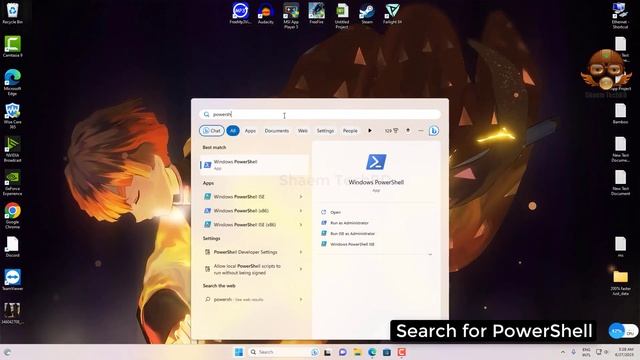Toggle the CPU widget switch

623,331
